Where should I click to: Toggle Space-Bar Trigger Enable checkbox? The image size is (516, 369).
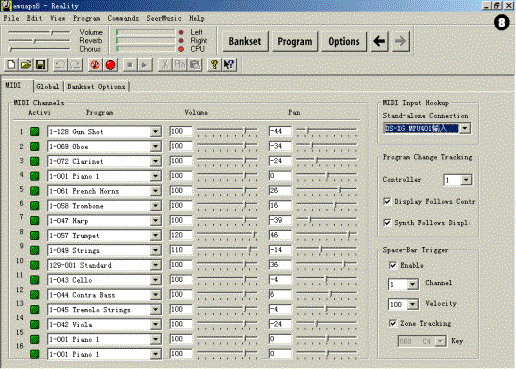click(393, 265)
